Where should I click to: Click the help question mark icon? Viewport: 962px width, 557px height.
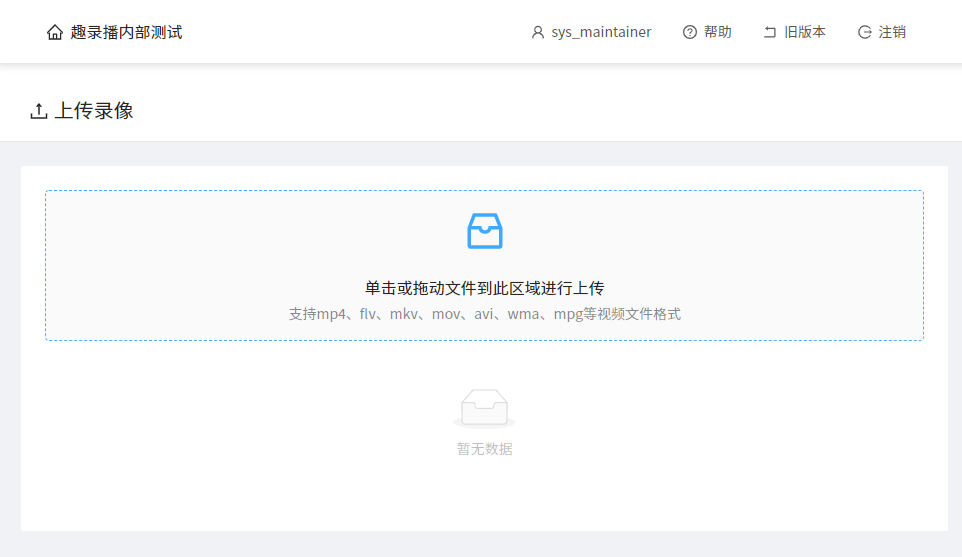690,32
